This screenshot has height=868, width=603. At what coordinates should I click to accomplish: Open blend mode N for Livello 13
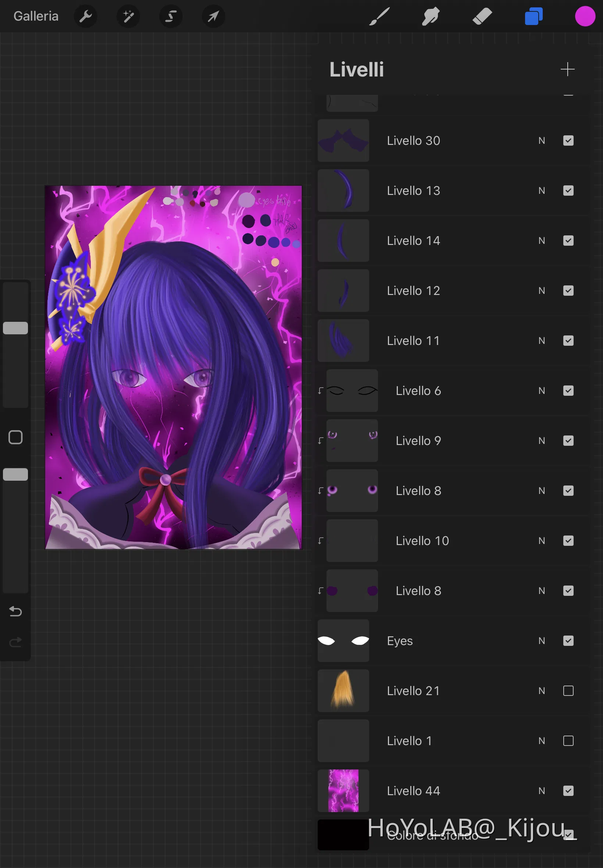pos(542,191)
